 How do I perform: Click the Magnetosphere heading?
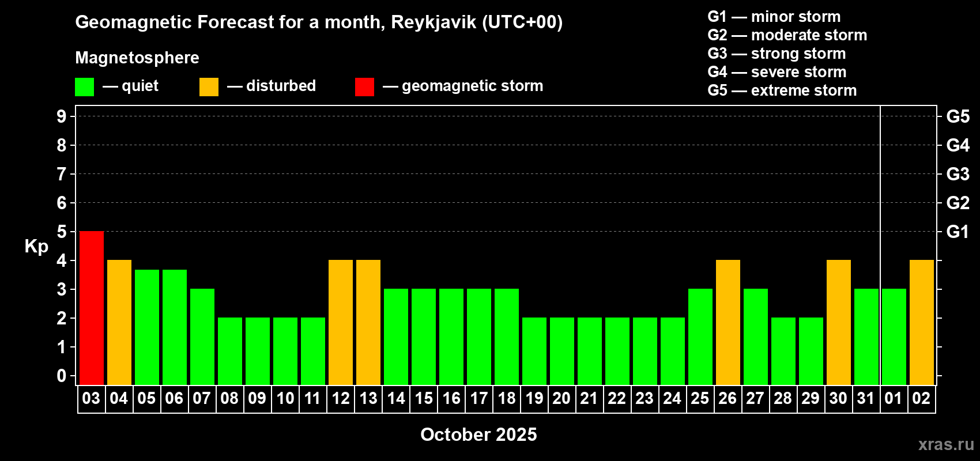tap(137, 58)
